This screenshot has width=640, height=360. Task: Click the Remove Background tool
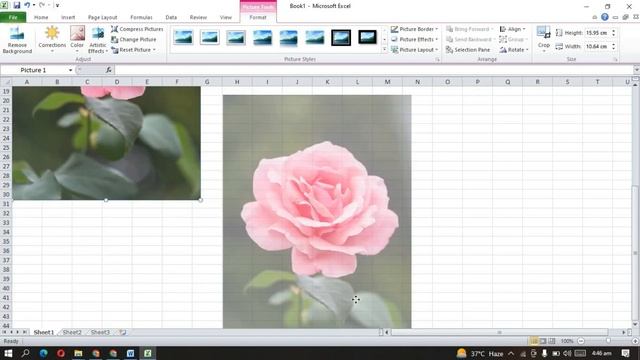17,40
